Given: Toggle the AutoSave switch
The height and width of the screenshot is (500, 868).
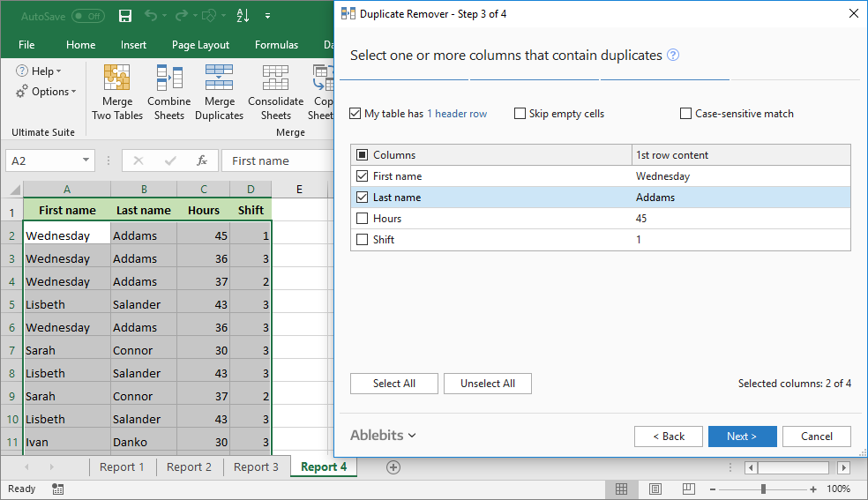Looking at the screenshot, I should click(x=88, y=16).
